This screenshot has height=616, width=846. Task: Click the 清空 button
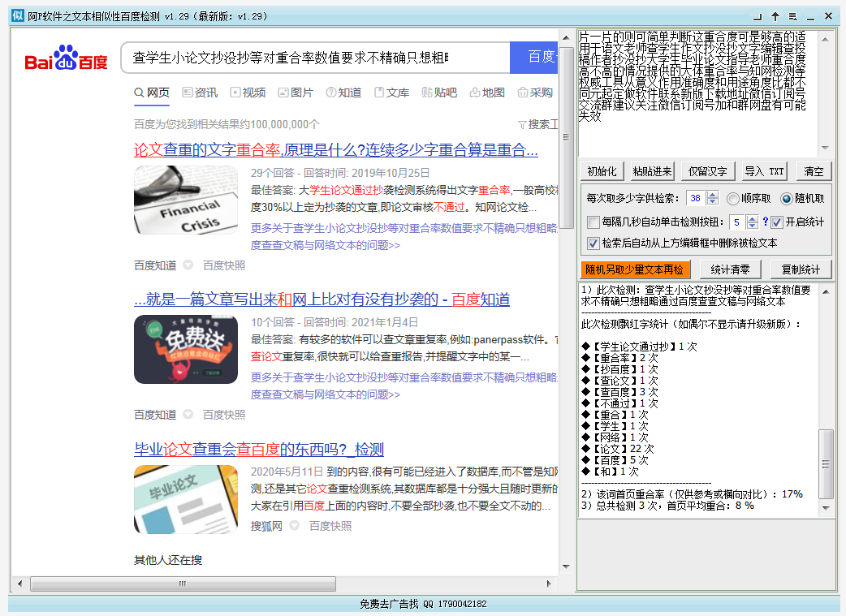[x=814, y=171]
